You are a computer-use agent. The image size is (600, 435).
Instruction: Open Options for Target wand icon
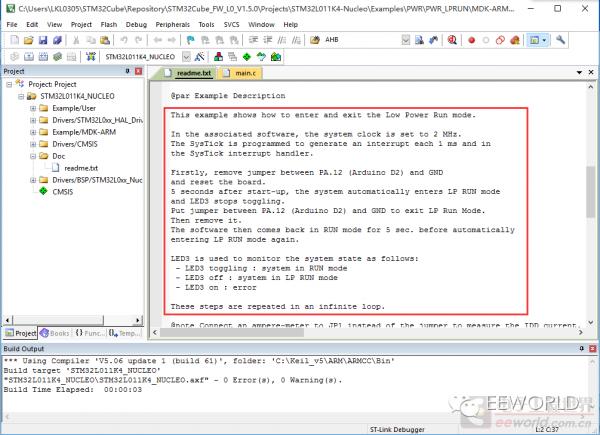pyautogui.click(x=199, y=57)
